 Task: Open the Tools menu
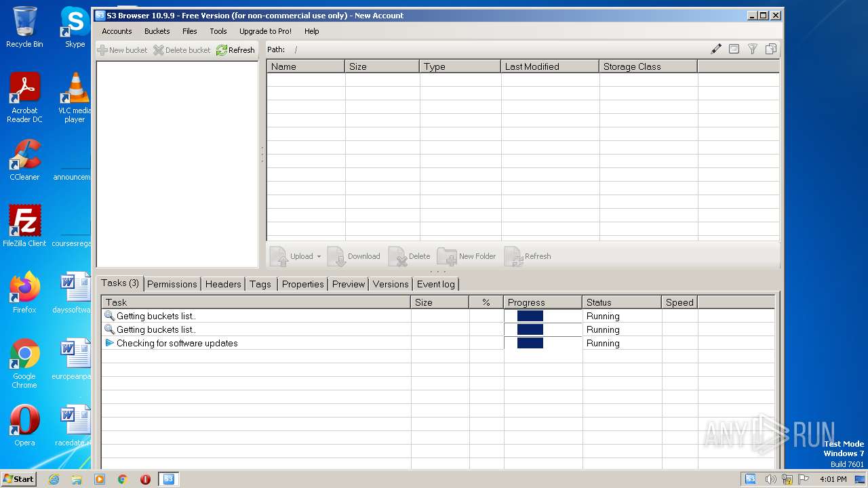click(218, 31)
